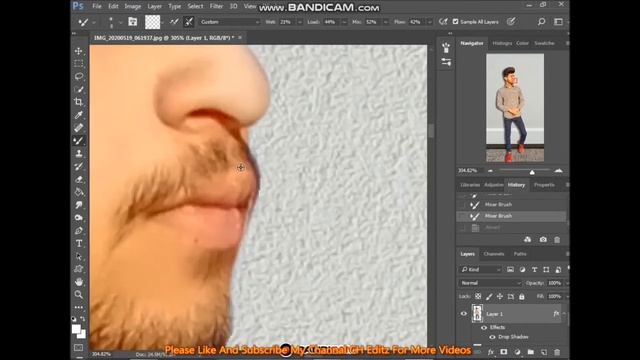Select the Smudge tool

(79, 205)
